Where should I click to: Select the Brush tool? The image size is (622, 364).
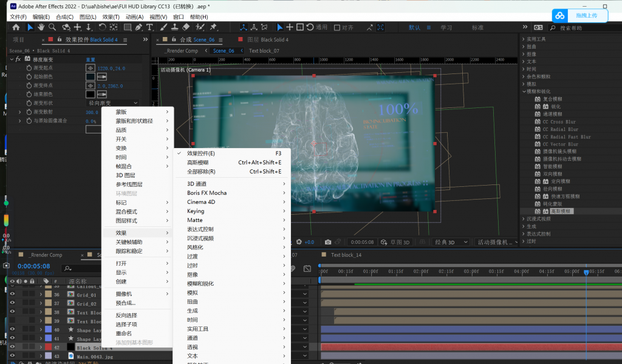[x=163, y=27]
